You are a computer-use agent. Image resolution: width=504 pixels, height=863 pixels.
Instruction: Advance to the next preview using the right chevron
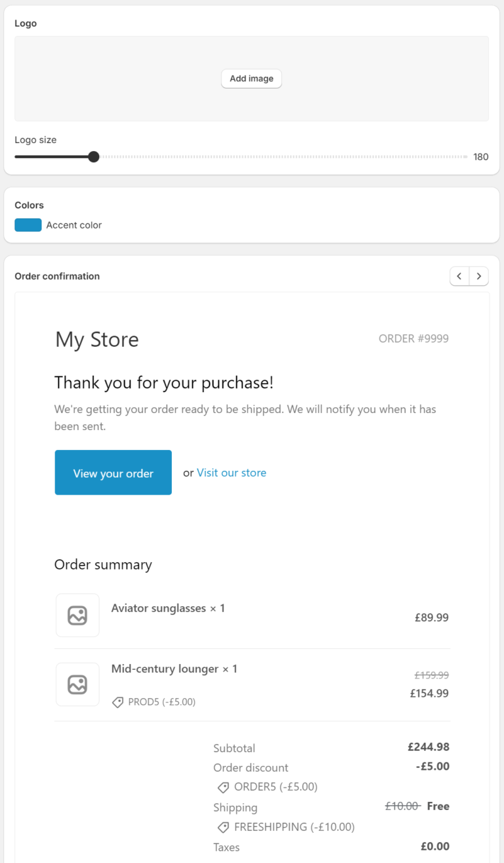pos(479,276)
